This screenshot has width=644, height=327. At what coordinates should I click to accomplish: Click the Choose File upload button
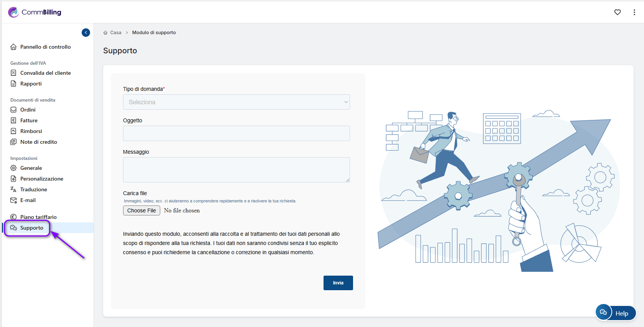[x=141, y=210]
